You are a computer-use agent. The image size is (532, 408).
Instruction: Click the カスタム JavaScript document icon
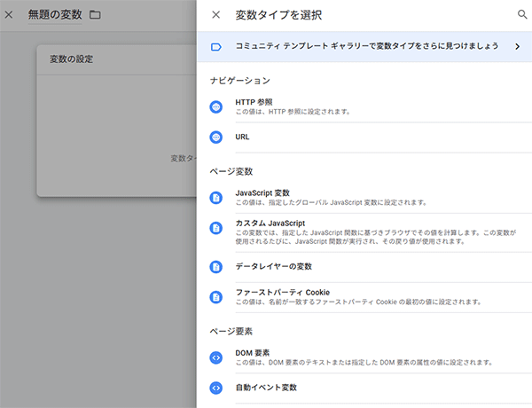point(215,228)
